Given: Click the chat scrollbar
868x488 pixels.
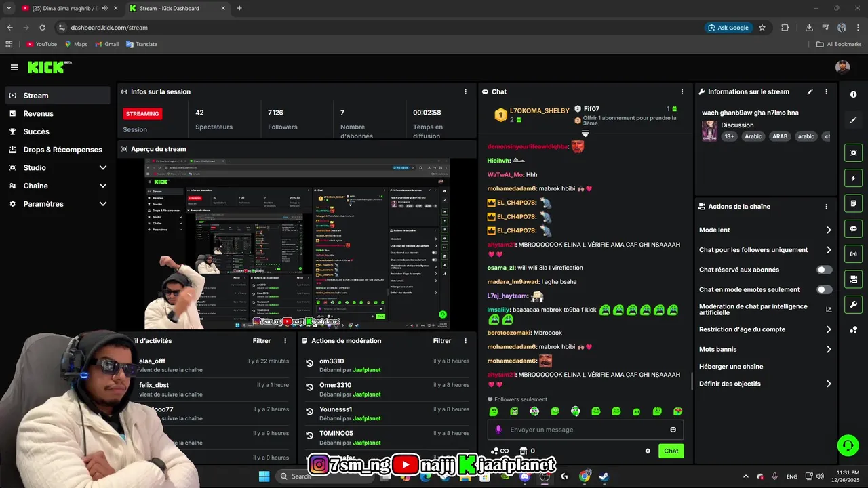Looking at the screenshot, I should tap(692, 381).
